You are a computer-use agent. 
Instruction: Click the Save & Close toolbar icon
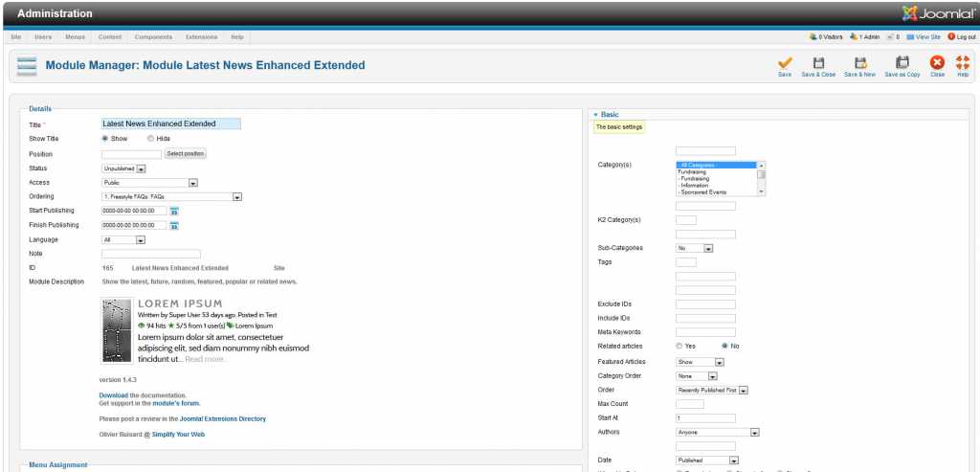818,62
